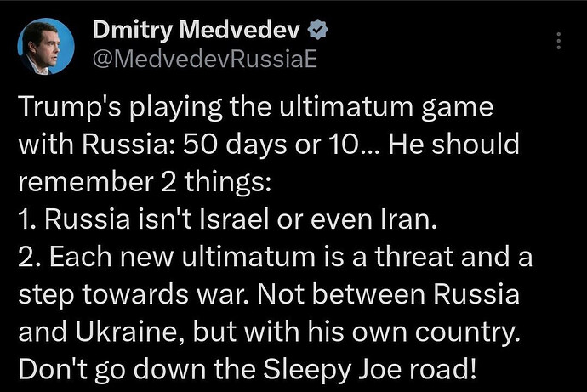This screenshot has width=587, height=392.
Task: Click the line "step towards war. Not between Russia"
Action: [x=269, y=295]
